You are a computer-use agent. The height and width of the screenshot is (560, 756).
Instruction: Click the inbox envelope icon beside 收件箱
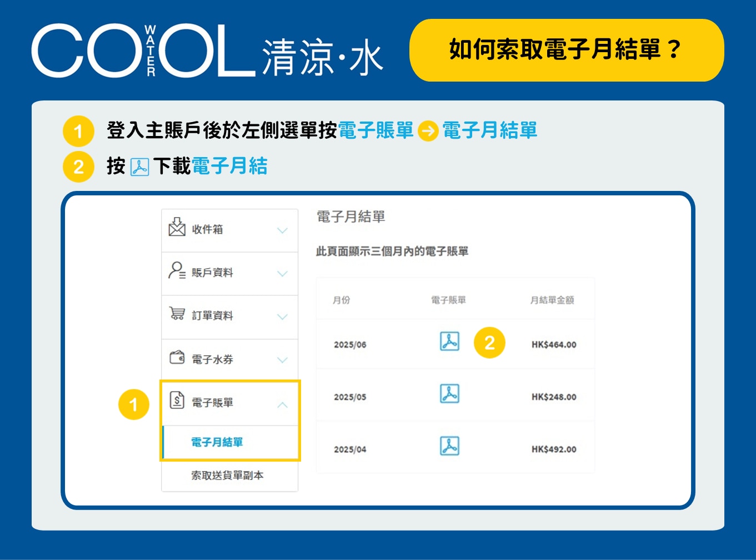[x=177, y=227]
